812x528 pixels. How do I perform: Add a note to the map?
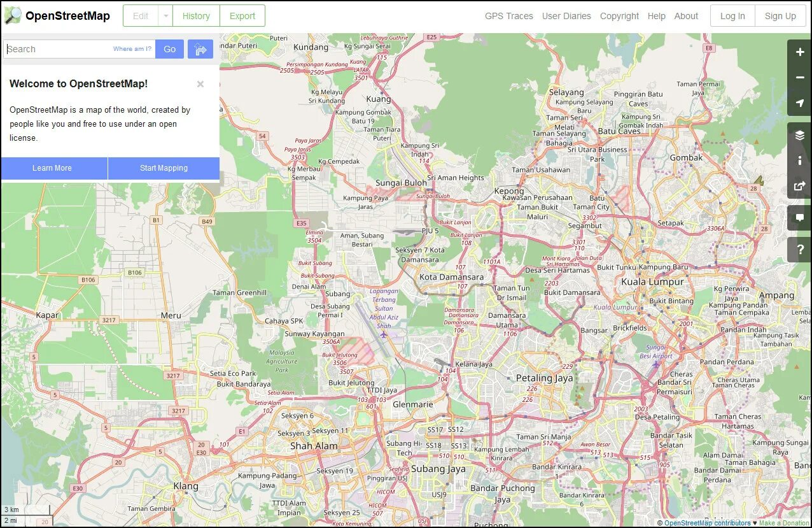(800, 218)
